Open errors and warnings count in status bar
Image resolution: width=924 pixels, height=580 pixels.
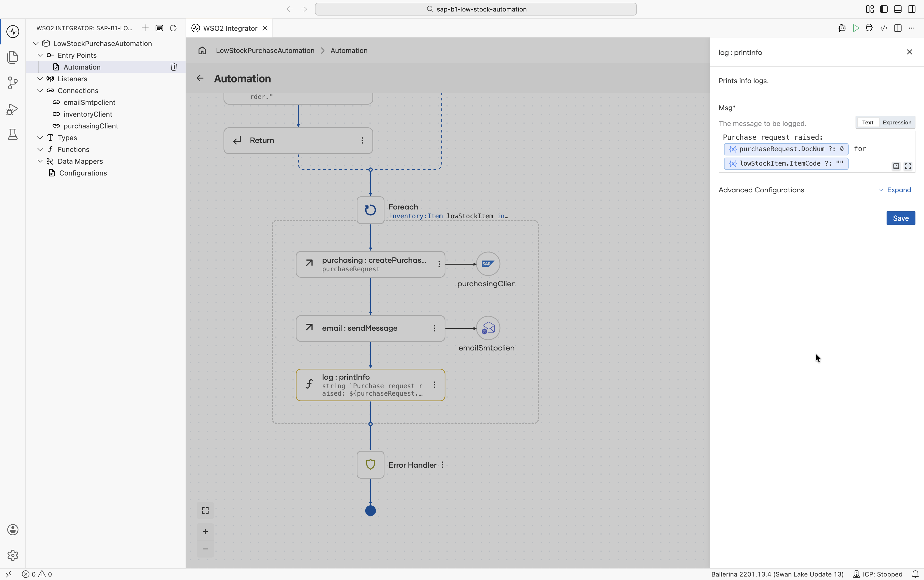click(x=37, y=574)
